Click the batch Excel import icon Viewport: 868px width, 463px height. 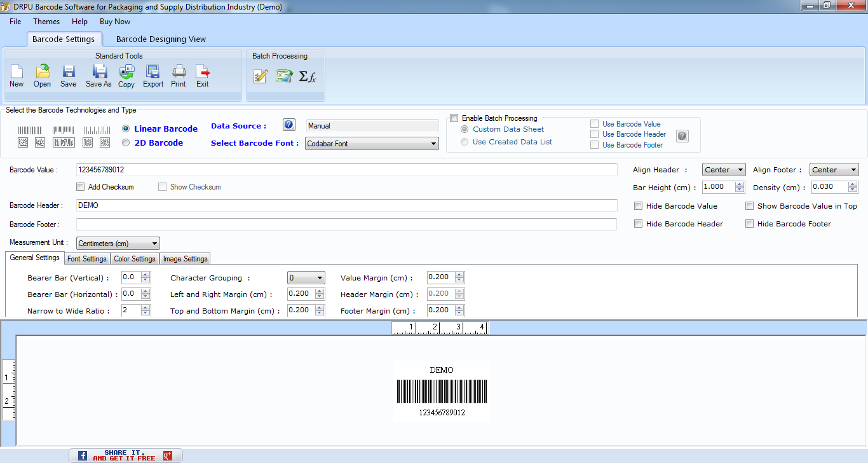(x=284, y=76)
